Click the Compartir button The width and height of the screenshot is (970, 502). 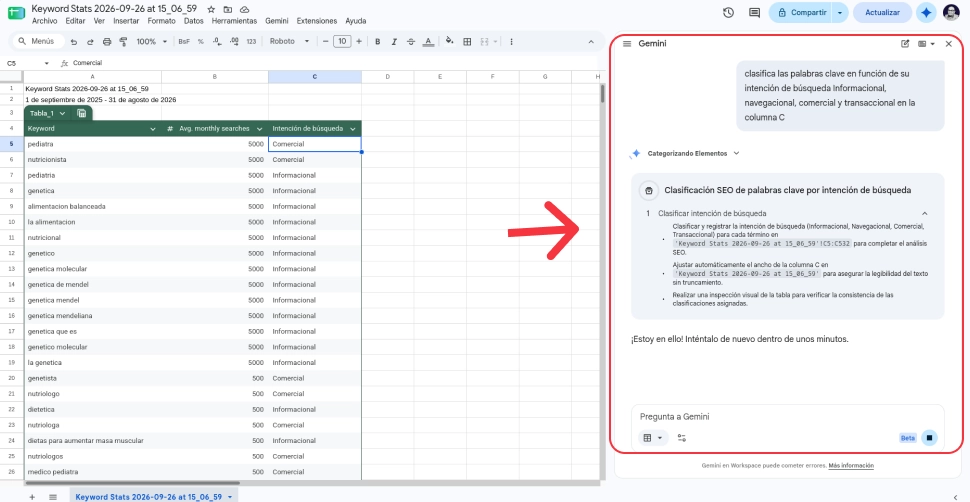click(801, 12)
